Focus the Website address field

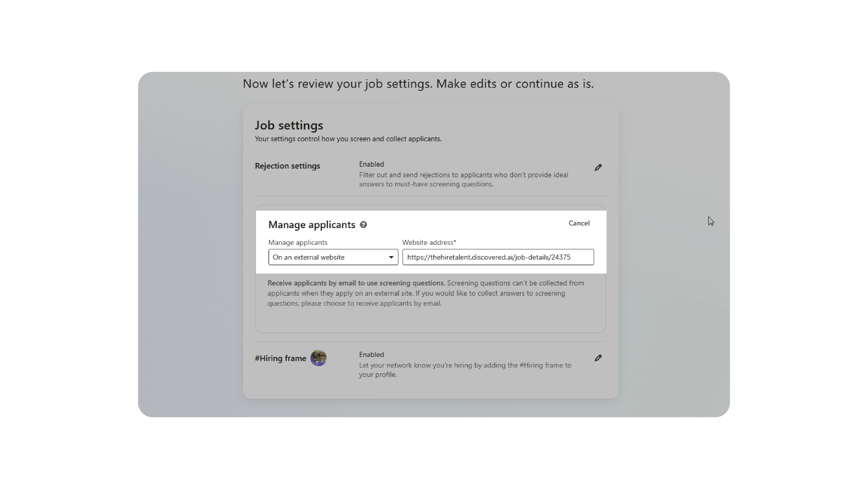click(498, 257)
